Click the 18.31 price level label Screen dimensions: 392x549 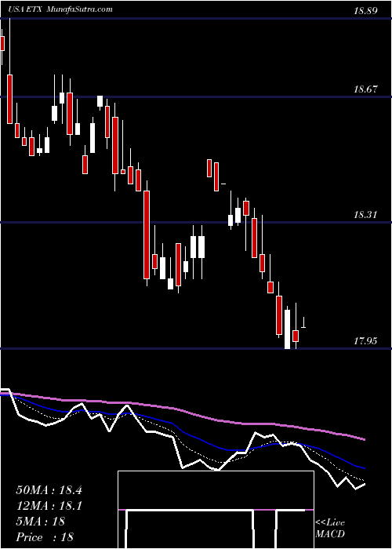[365, 215]
